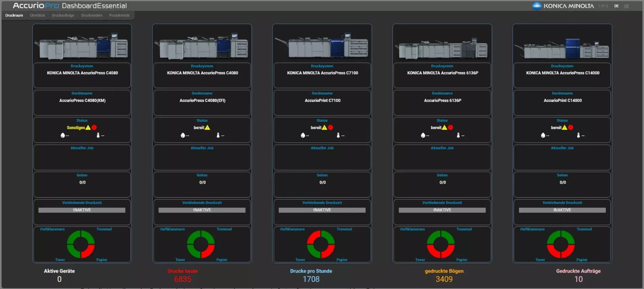Click device name AccurioPrint C7100
644x289 pixels.
point(323,101)
